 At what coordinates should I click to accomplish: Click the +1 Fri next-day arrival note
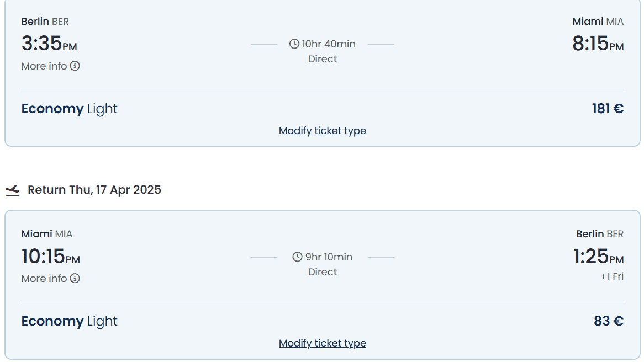612,276
